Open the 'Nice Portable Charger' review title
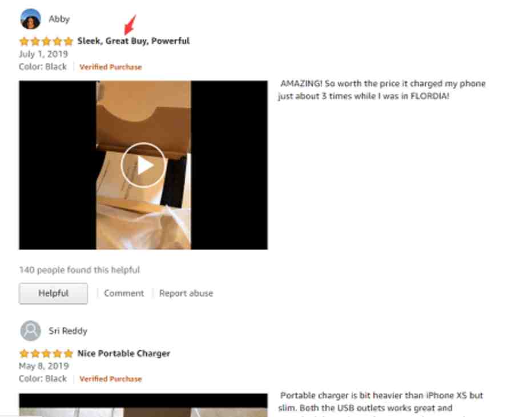 (x=123, y=354)
